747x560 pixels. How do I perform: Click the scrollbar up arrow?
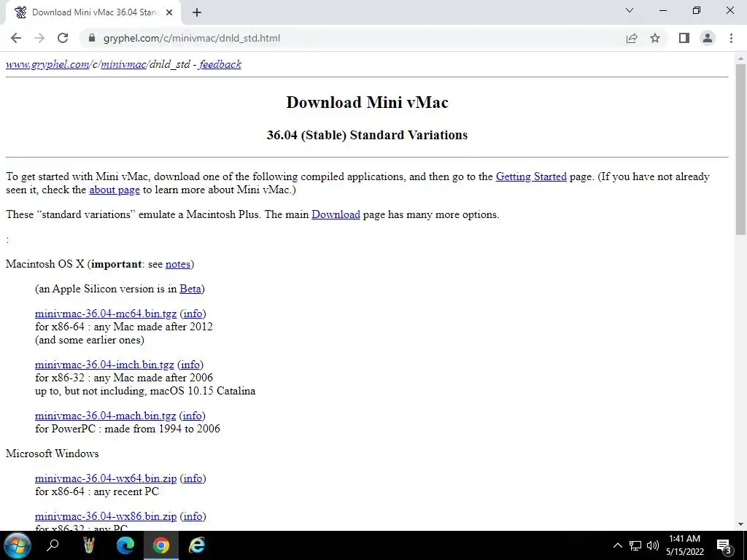740,58
